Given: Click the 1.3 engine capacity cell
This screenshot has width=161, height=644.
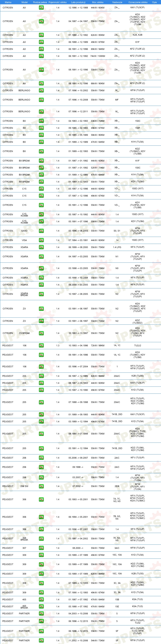Looking at the screenshot, I should [58, 345].
